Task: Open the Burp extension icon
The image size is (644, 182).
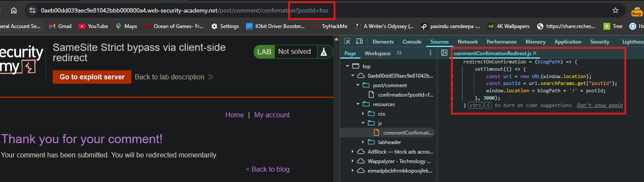Action: click(x=637, y=11)
